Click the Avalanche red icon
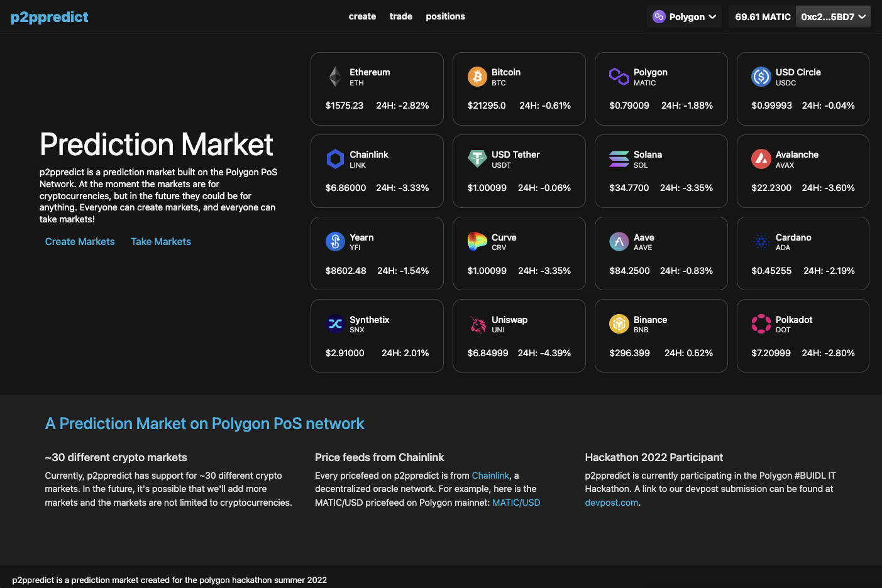This screenshot has width=882, height=588. (x=761, y=159)
